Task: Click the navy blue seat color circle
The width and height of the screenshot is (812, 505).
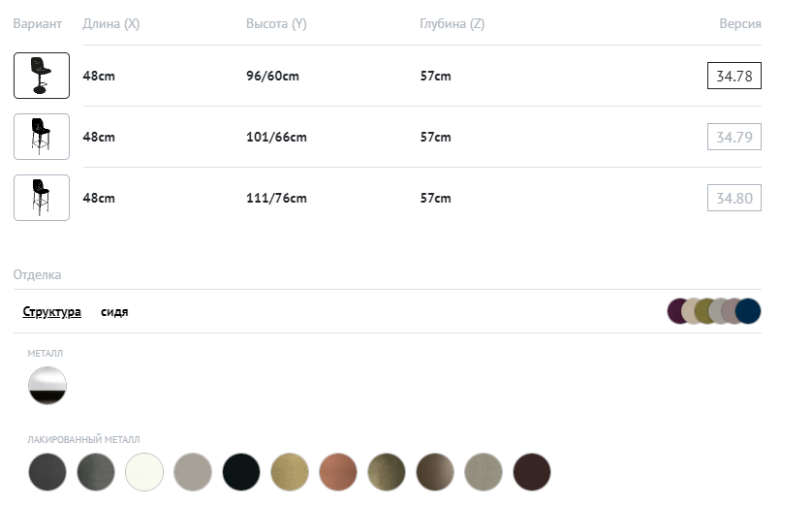Action: point(749,311)
